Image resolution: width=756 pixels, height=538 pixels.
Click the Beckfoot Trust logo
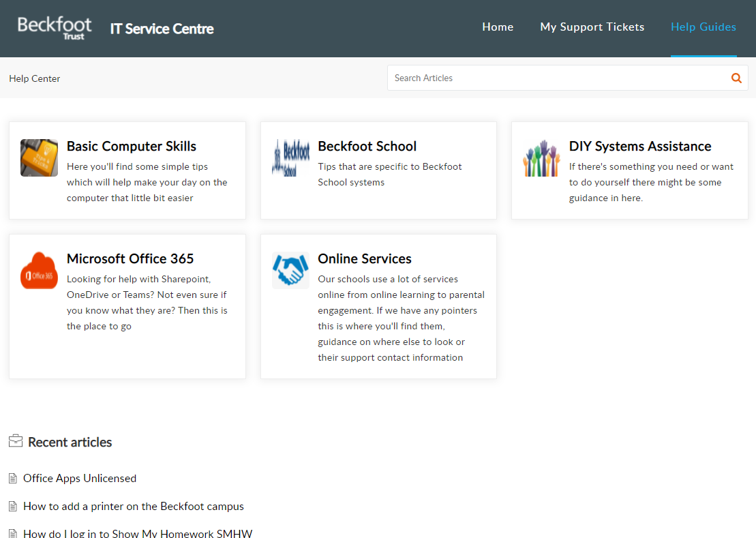(55, 28)
